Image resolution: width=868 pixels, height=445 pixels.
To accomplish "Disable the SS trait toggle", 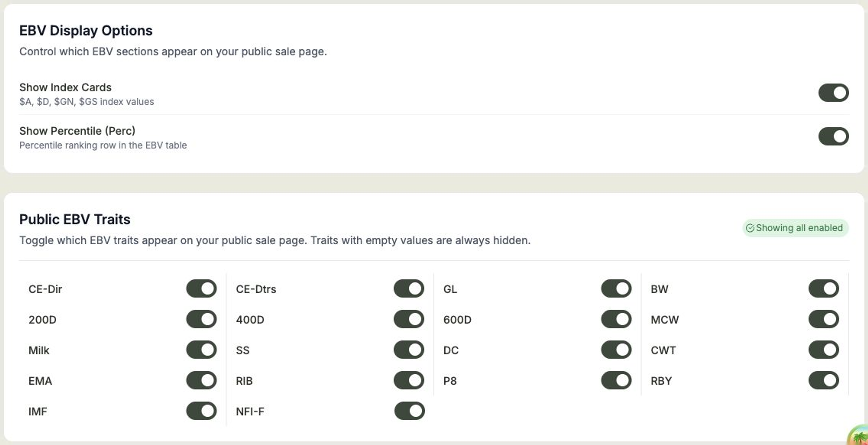I will pyautogui.click(x=409, y=350).
